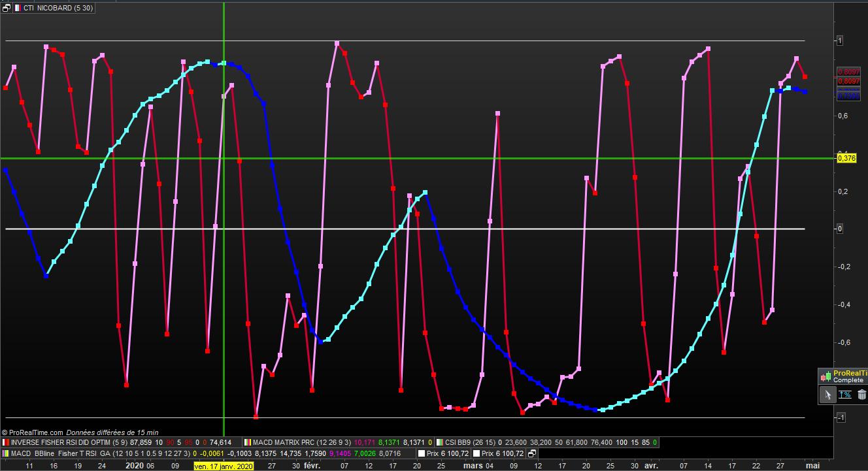Click the CSI BB9 color icon
Screen dimensions: 868x471
[x=441, y=442]
